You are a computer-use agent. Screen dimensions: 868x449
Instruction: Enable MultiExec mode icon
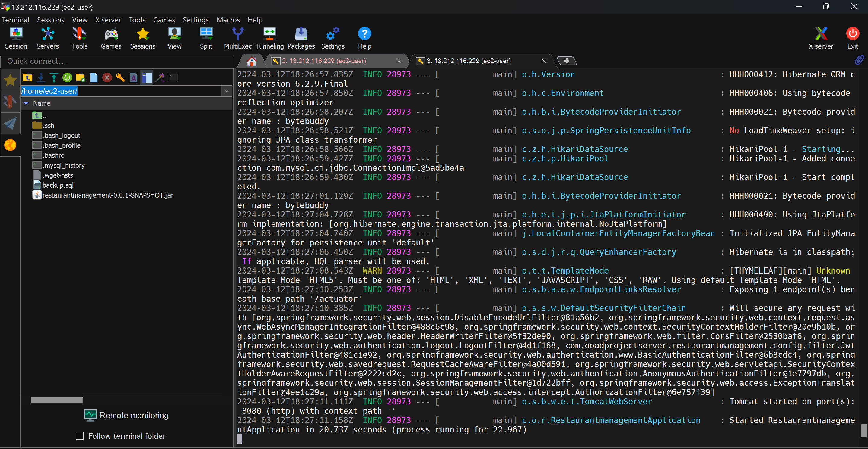[237, 38]
